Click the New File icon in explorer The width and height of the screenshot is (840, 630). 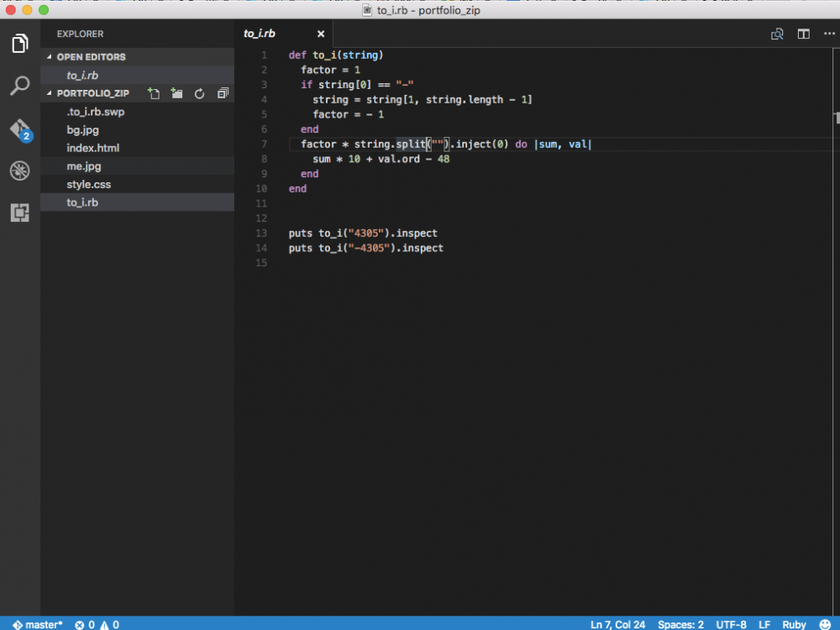(x=154, y=93)
